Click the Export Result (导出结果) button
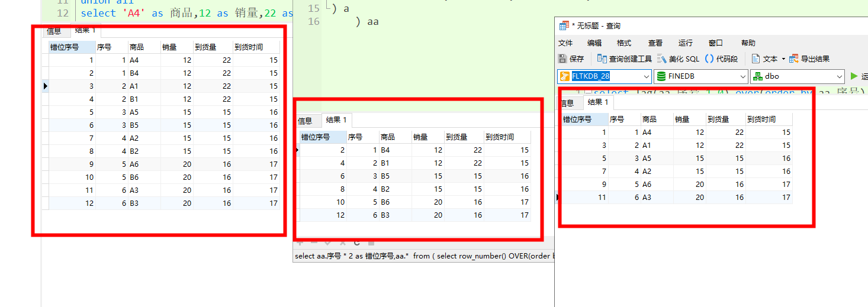The width and height of the screenshot is (868, 307). tap(809, 59)
